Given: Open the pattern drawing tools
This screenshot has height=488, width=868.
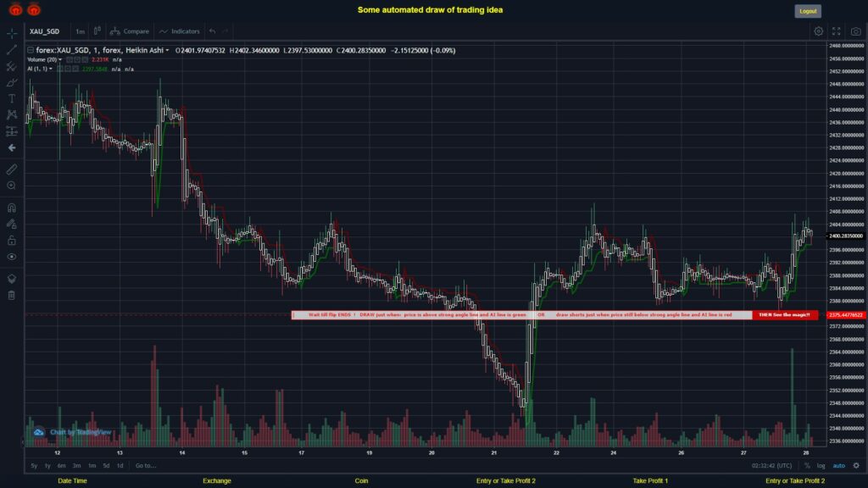Looking at the screenshot, I should pyautogui.click(x=12, y=115).
